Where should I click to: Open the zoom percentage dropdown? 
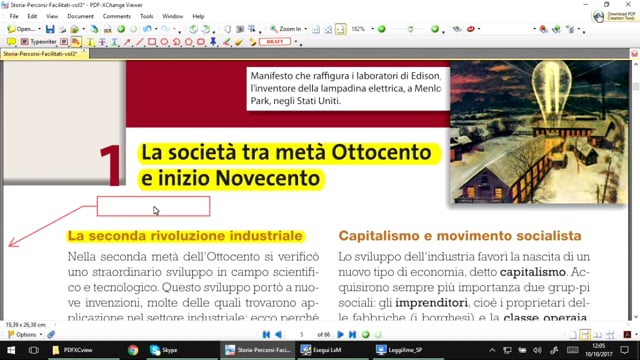click(372, 29)
